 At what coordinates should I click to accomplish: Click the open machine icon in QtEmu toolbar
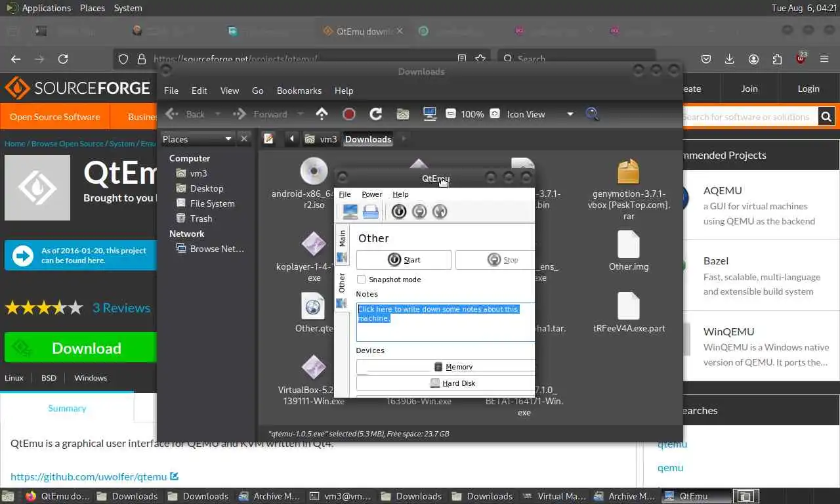tap(371, 211)
